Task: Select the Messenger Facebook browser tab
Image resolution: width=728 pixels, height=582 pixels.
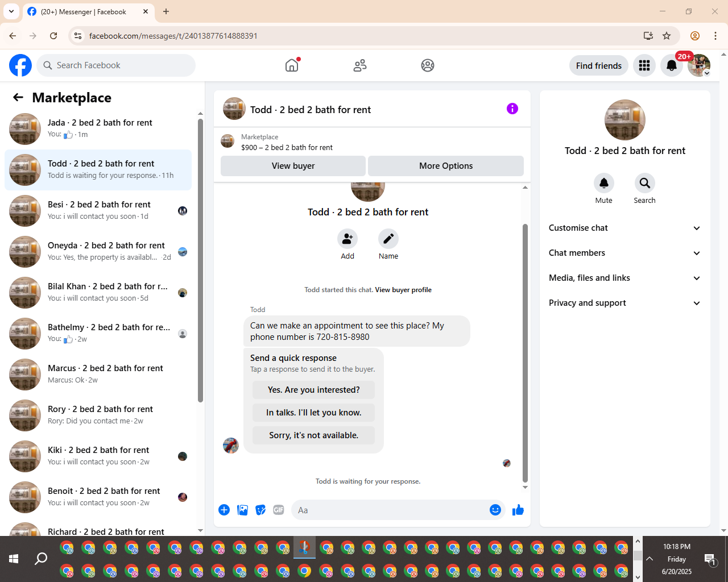Action: tap(88, 11)
